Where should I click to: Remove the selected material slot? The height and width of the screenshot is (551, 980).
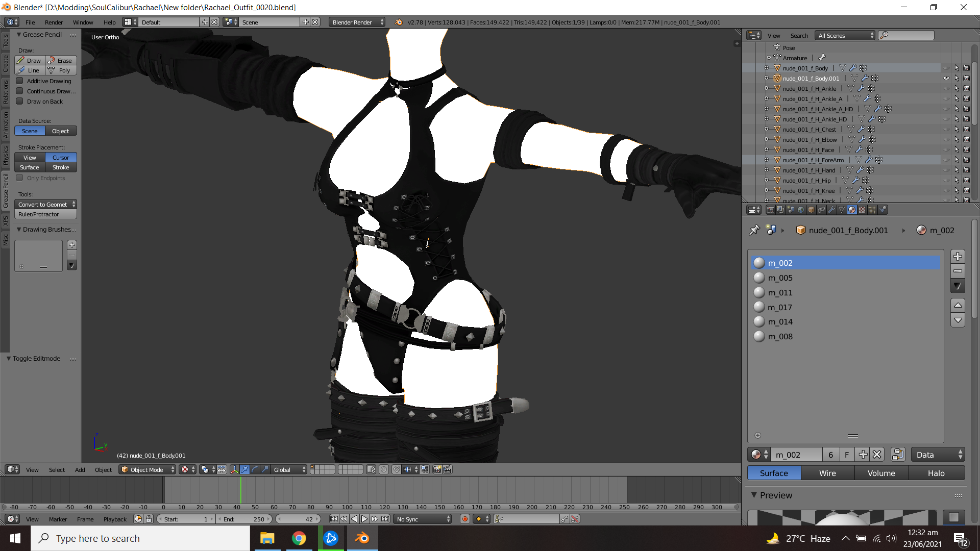pos(958,271)
